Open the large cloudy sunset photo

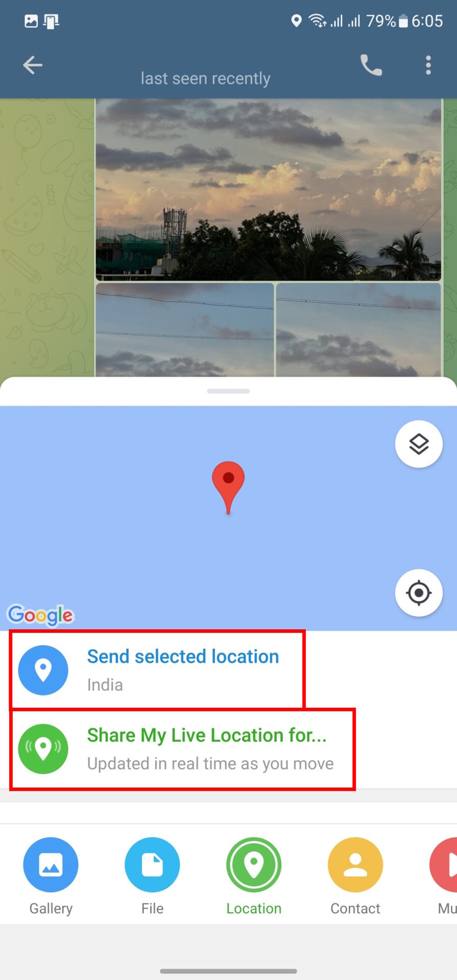[268, 190]
